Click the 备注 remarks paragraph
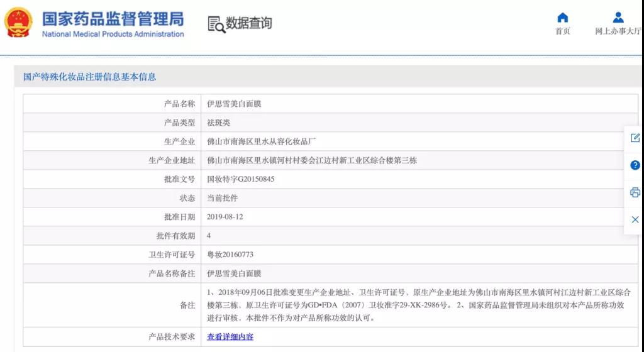The width and height of the screenshot is (644, 352). coord(419,305)
